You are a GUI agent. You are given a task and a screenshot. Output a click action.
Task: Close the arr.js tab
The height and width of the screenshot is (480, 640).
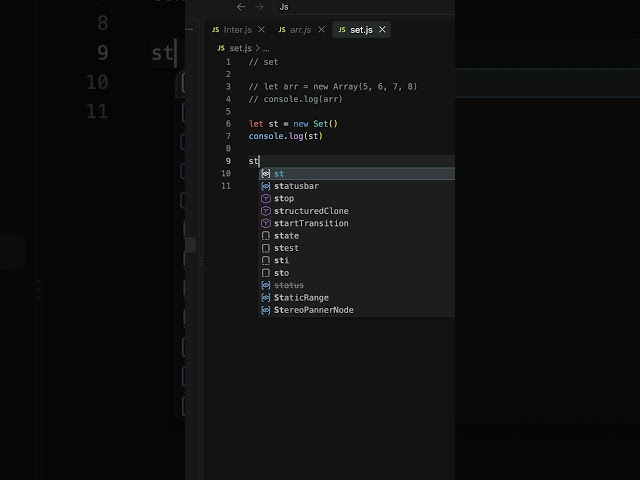coord(322,30)
